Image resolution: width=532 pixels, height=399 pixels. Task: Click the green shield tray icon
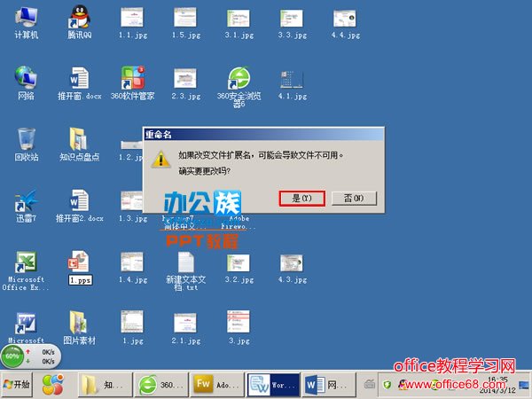pos(387,385)
